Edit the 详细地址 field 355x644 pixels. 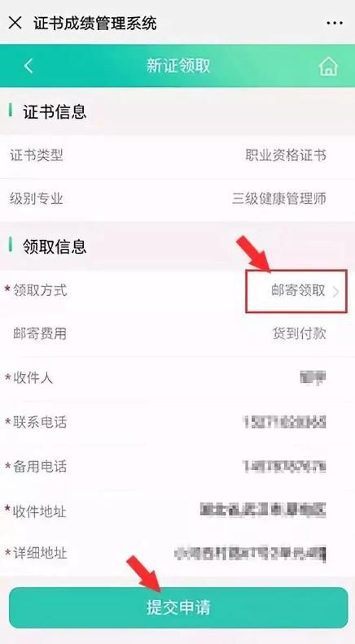[177, 554]
